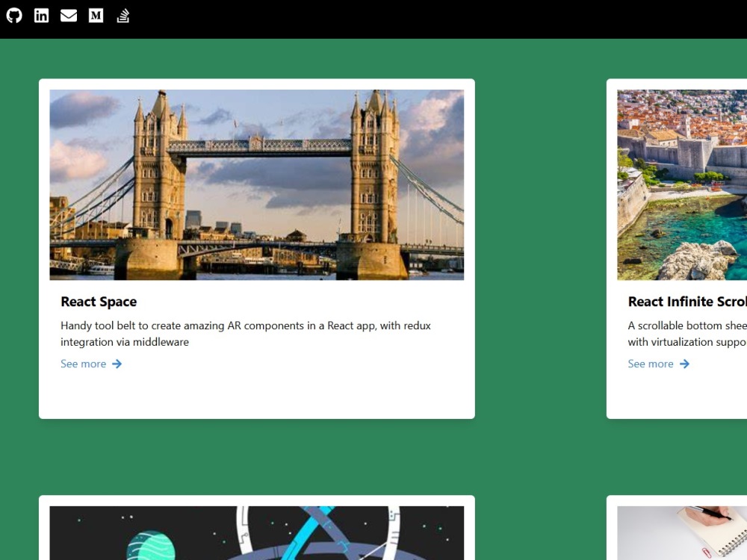The height and width of the screenshot is (560, 747).
Task: Open the notebook writing image thumbnail
Action: click(682, 533)
